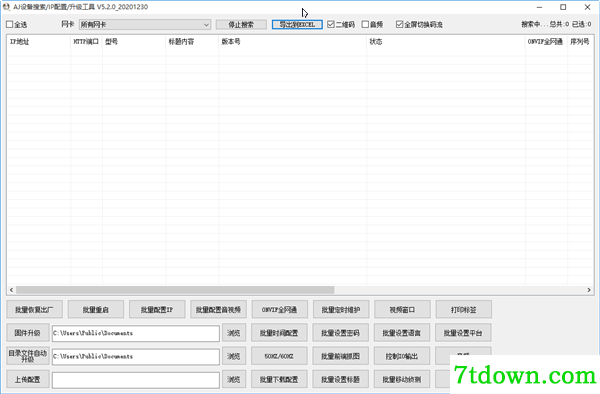Open the 视频窗口 button
Viewport: 600px width, 394px height.
pyautogui.click(x=402, y=309)
